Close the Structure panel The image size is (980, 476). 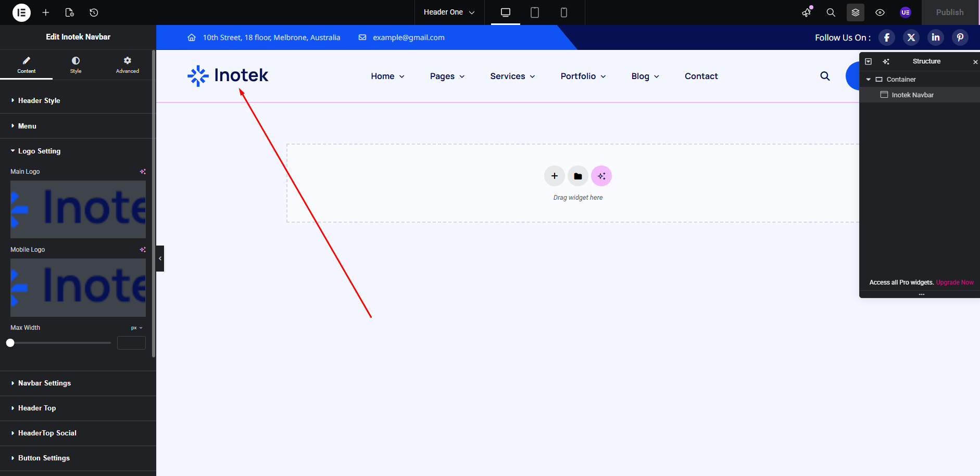975,62
